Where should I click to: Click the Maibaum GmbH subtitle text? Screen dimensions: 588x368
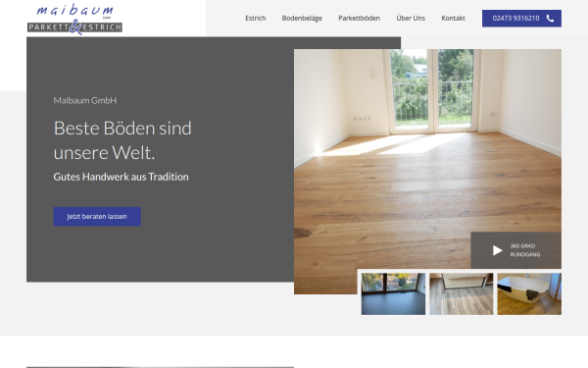(x=85, y=100)
